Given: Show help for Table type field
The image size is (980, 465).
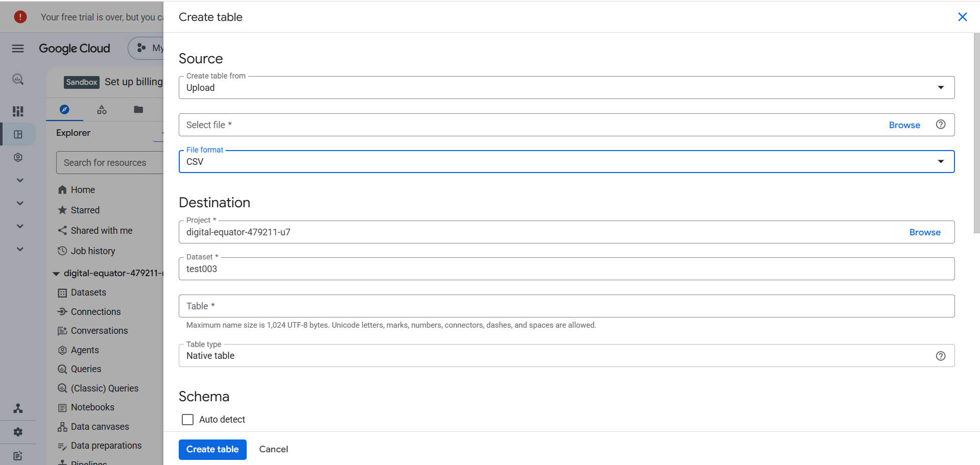Looking at the screenshot, I should (941, 356).
